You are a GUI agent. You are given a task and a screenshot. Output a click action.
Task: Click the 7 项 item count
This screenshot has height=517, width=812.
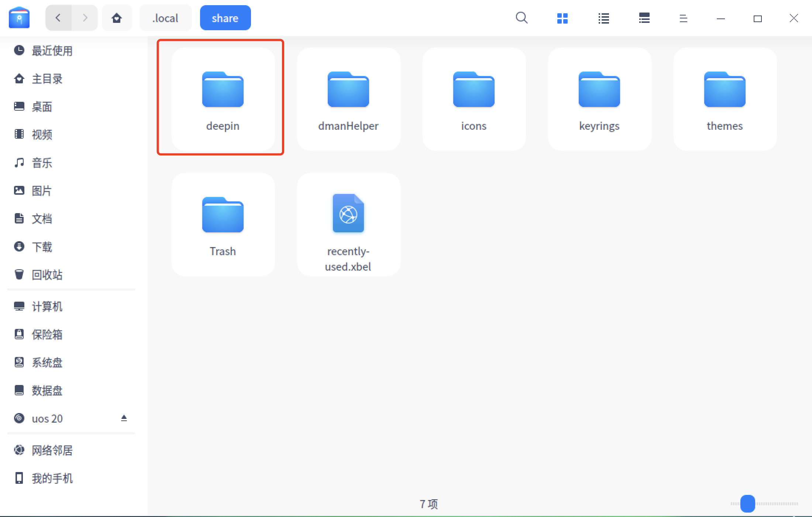point(429,504)
